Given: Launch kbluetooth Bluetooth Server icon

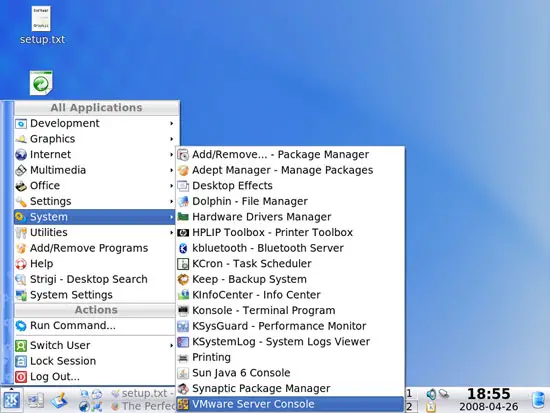Looking at the screenshot, I should pyautogui.click(x=183, y=248).
